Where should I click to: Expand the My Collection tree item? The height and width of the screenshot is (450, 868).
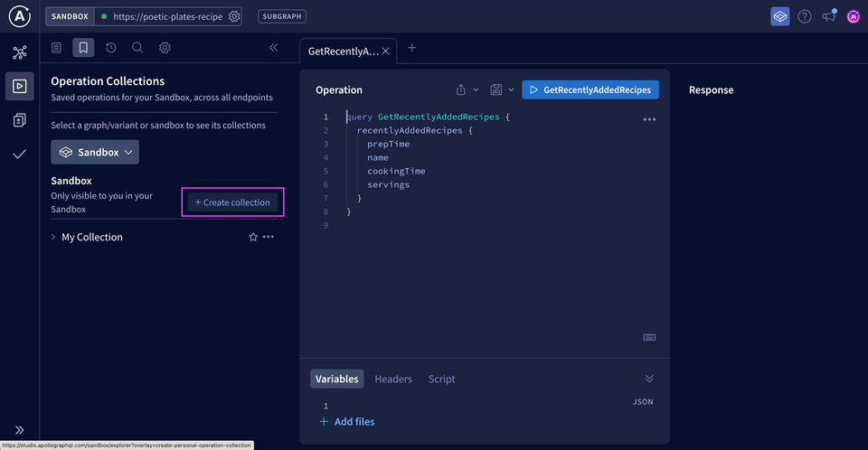(53, 237)
